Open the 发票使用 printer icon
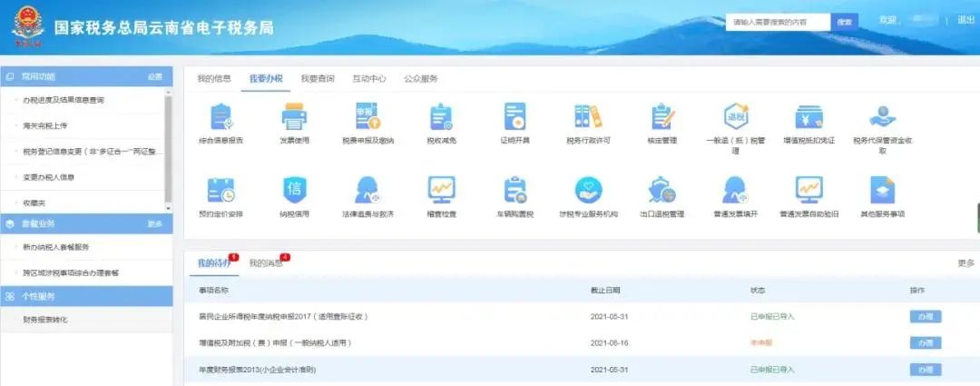Screen dimensions: 980x386 pos(294,117)
